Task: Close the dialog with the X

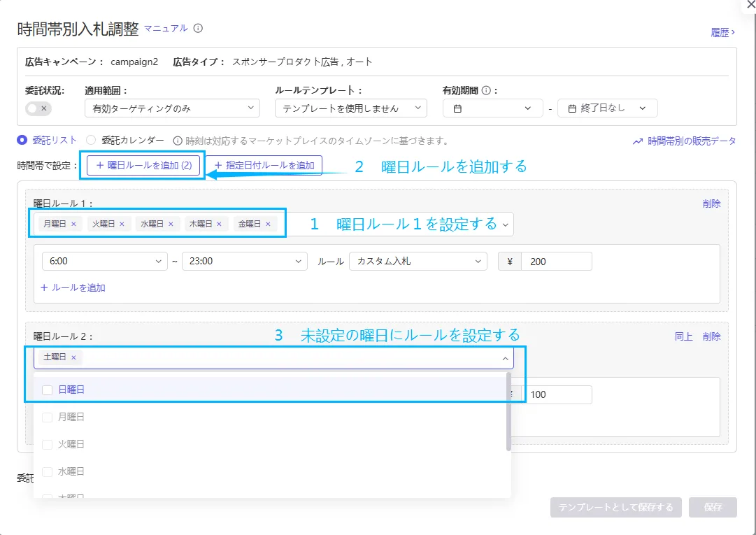Action: (750, 4)
